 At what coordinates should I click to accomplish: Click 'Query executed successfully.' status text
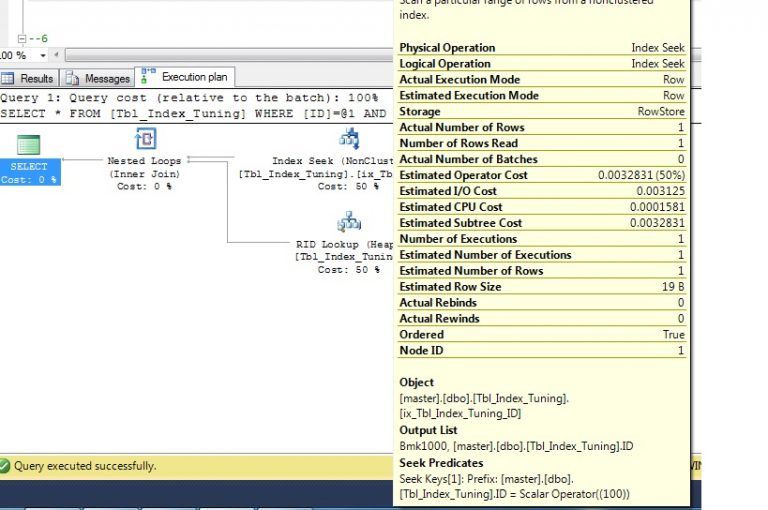click(x=85, y=465)
